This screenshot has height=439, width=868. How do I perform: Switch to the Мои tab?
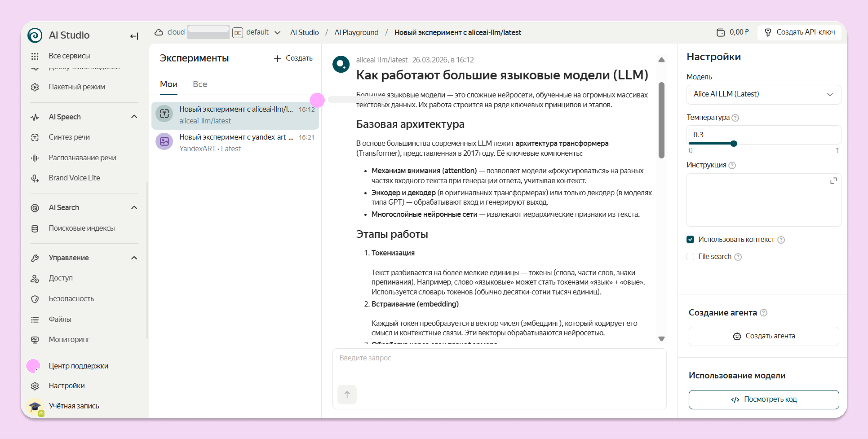pos(168,84)
